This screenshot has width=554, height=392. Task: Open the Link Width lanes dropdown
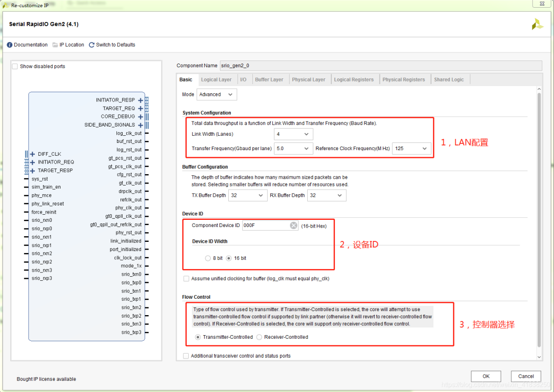pos(293,134)
